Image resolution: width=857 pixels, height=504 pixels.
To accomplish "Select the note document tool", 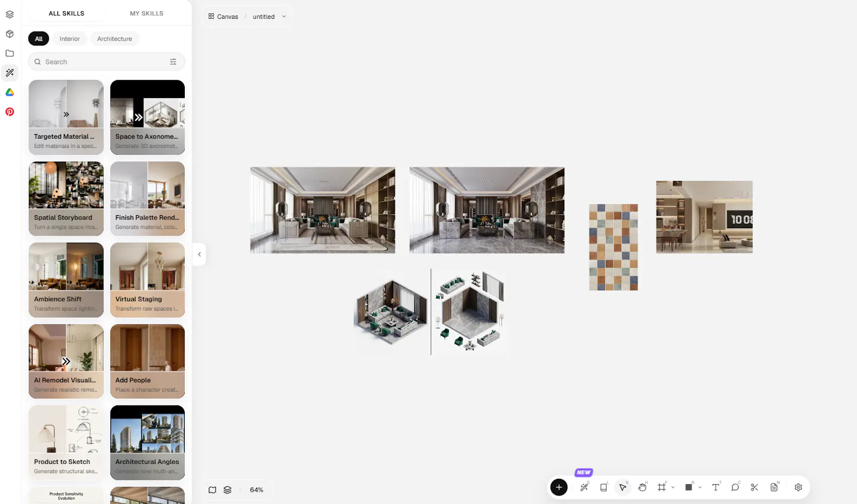I will 774,487.
